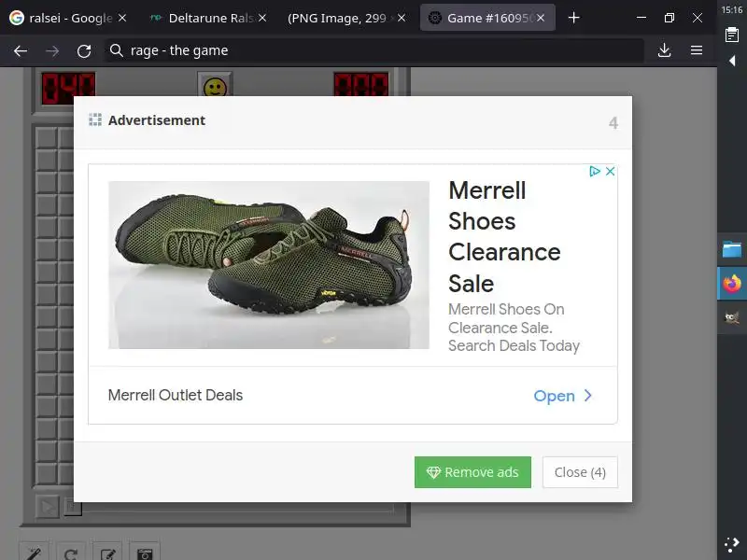
Task: Switch to the 'ralsei - Google' tab
Action: point(68,18)
